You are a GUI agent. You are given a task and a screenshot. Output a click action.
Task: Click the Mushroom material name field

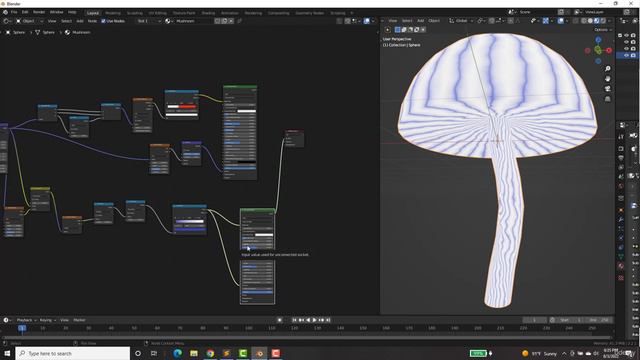pos(194,21)
